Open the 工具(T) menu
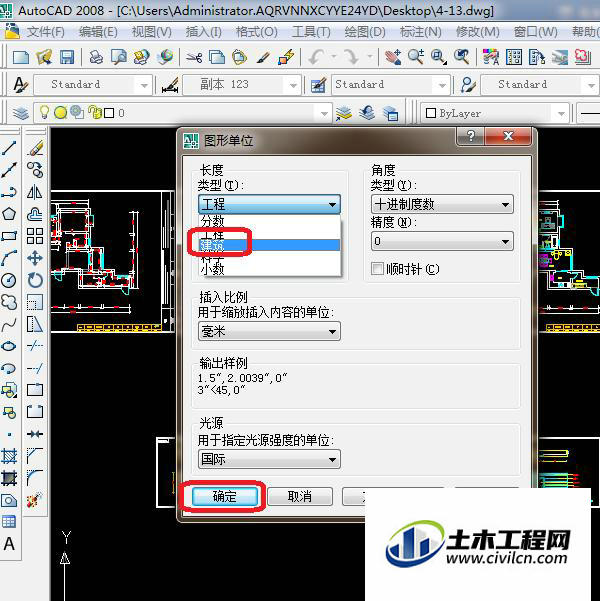 click(x=311, y=31)
